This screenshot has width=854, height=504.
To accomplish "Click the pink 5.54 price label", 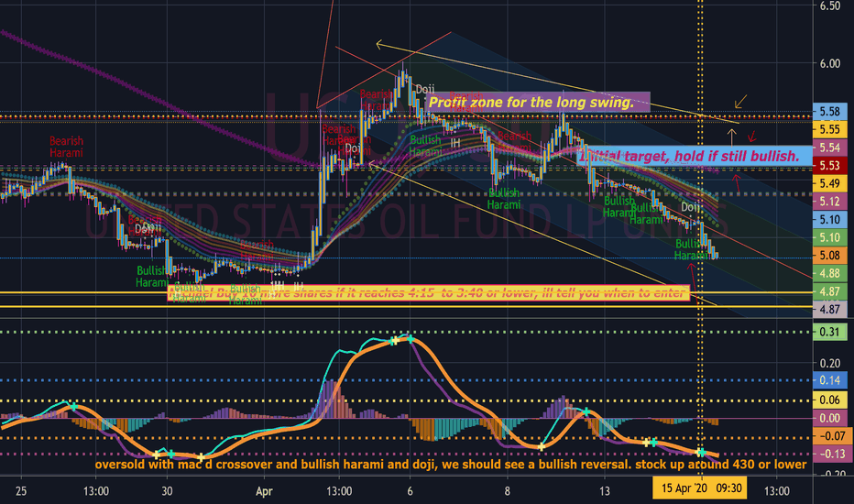I will coord(829,148).
